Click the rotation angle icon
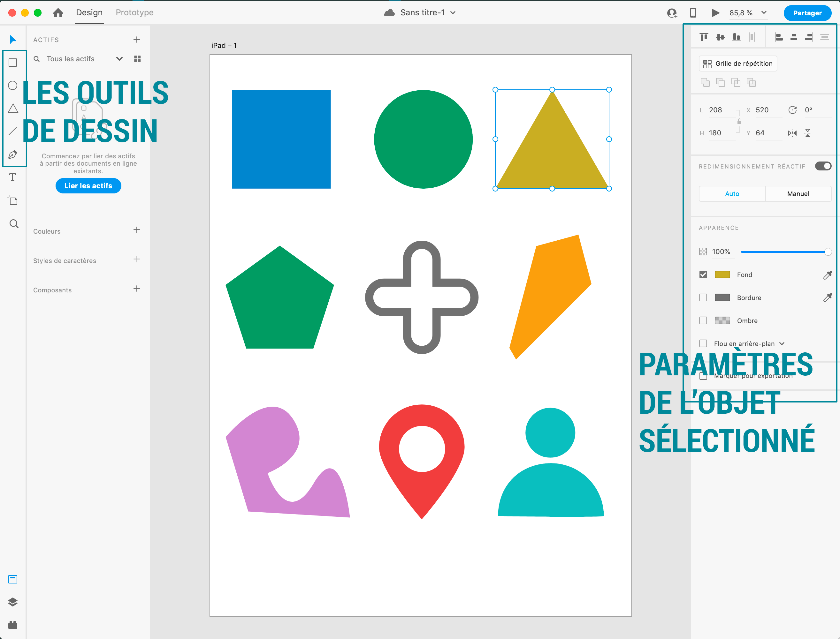Screen dimensions: 840x639 pos(792,110)
